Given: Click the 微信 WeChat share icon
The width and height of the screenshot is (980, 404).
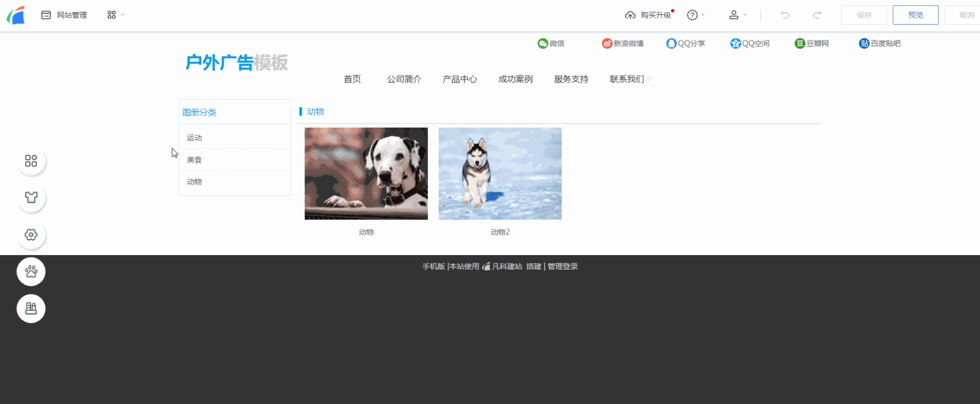Looking at the screenshot, I should [x=542, y=43].
